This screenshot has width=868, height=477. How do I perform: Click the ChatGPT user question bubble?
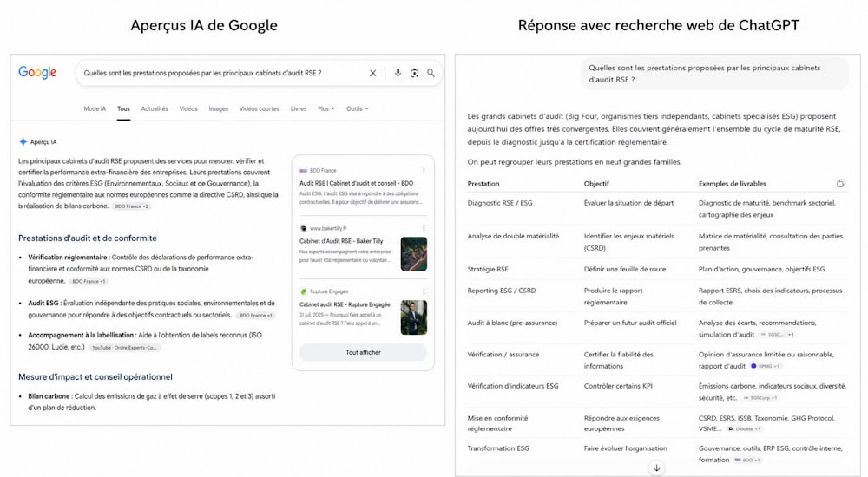(x=714, y=74)
